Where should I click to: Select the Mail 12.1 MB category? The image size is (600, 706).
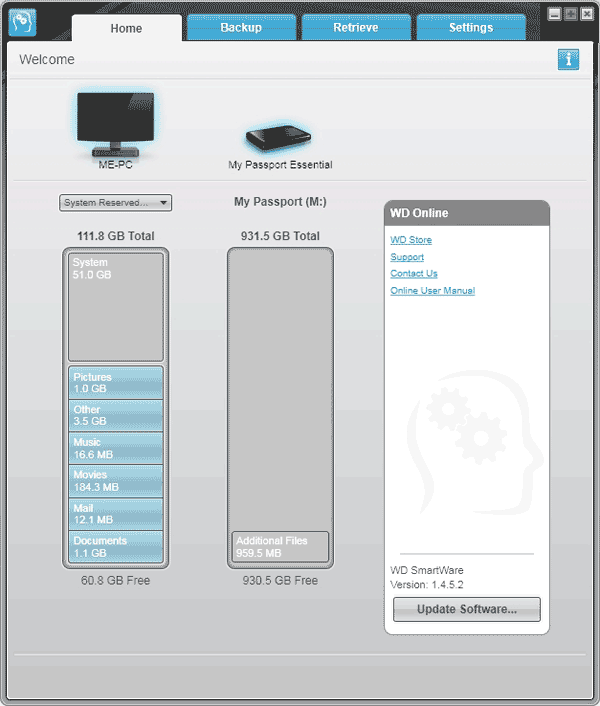click(x=116, y=513)
